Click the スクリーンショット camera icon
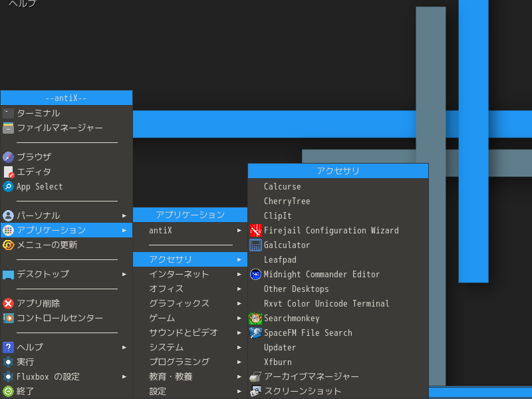The width and height of the screenshot is (532, 399). [255, 391]
